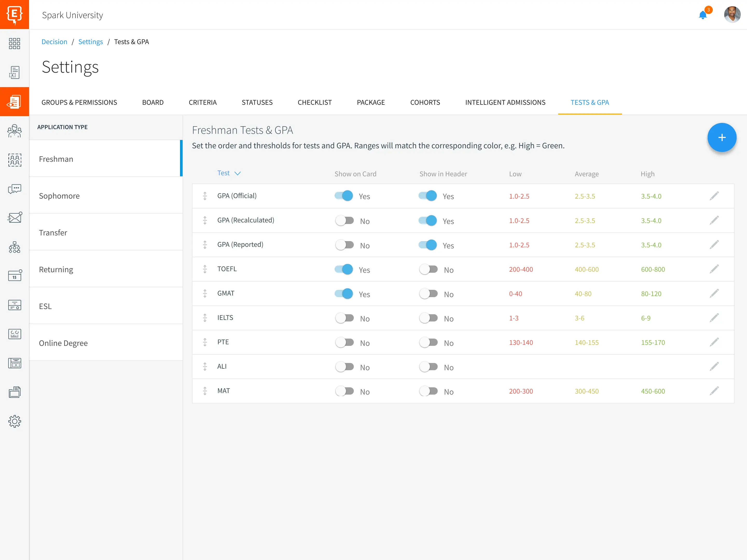747x560 pixels.
Task: Toggle Show in Header for GPA (Official)
Action: pos(427,195)
